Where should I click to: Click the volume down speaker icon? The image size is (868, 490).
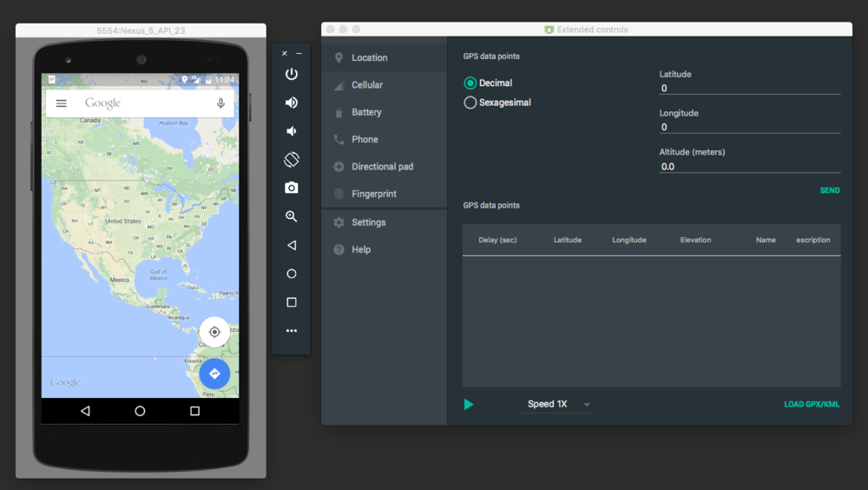click(292, 131)
